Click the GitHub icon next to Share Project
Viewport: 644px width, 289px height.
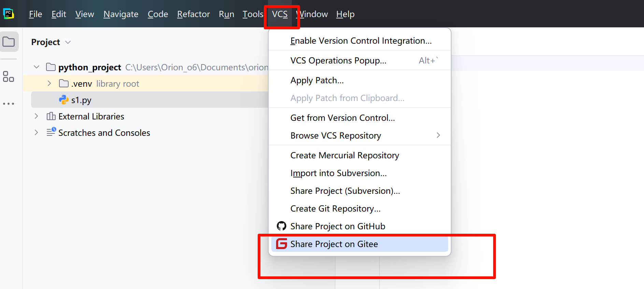(x=282, y=226)
